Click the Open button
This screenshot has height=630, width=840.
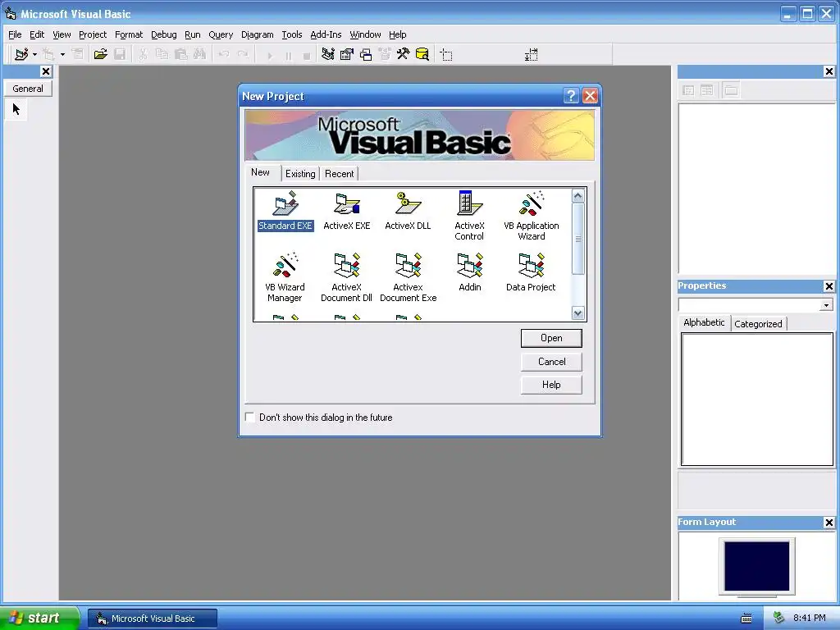click(x=551, y=338)
